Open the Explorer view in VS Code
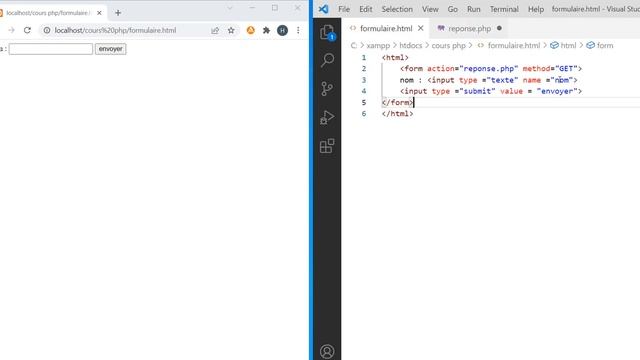This screenshot has width=640, height=360. (x=327, y=32)
